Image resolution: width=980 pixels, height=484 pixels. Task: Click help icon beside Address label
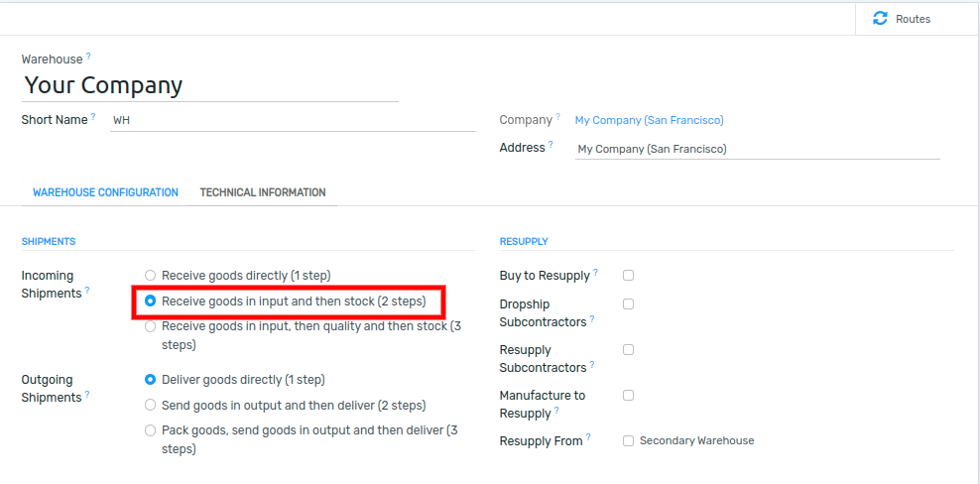551,145
